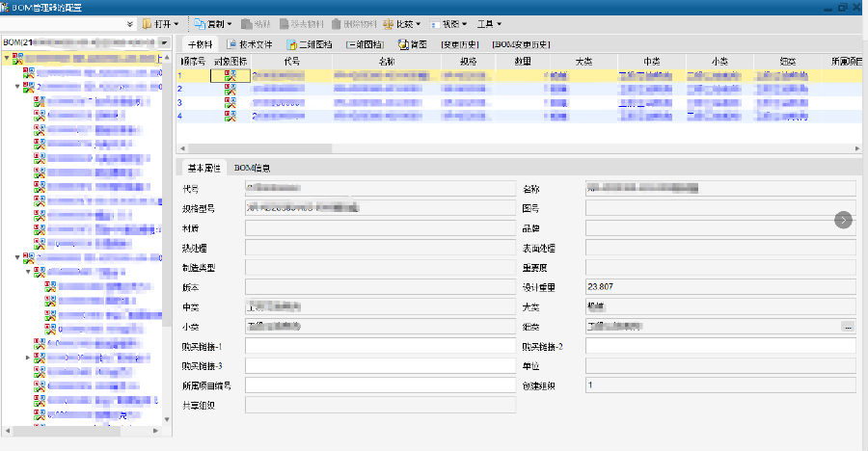
Task: Switch to BOM变更历史 tab
Action: [x=521, y=44]
